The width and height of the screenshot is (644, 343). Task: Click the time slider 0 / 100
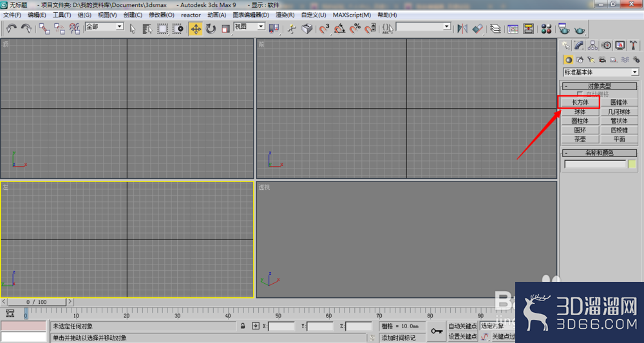pyautogui.click(x=37, y=302)
